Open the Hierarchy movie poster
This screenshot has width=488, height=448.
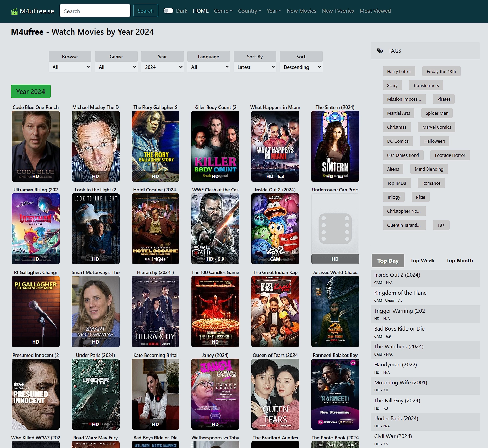tap(155, 311)
